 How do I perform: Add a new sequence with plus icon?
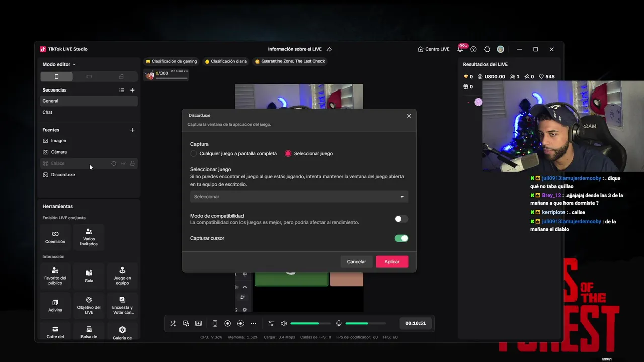click(x=132, y=90)
